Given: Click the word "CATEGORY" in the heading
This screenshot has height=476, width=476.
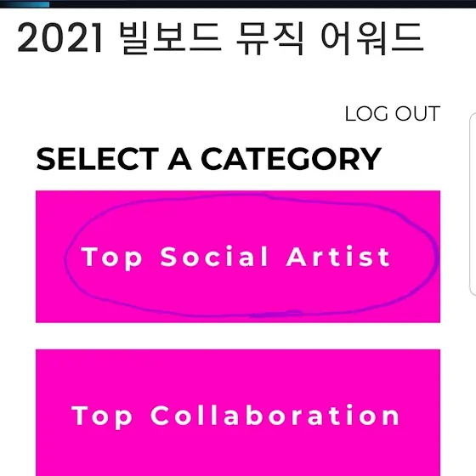Looking at the screenshot, I should 291,159.
